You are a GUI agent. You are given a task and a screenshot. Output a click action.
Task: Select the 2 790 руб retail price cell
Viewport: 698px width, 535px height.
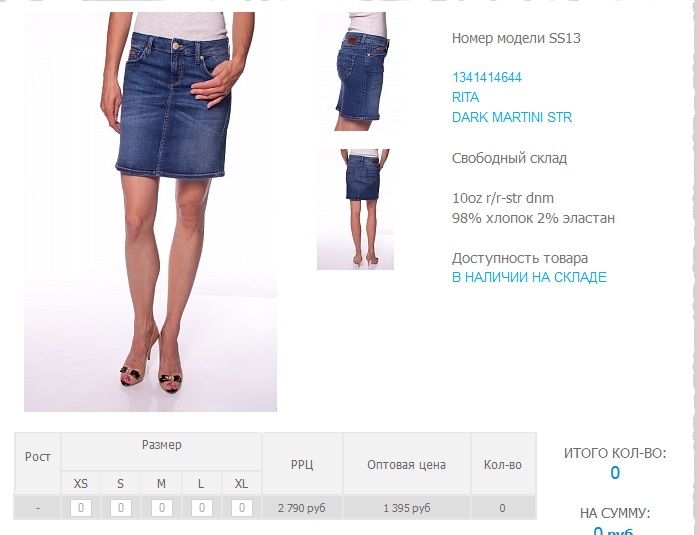coord(302,508)
